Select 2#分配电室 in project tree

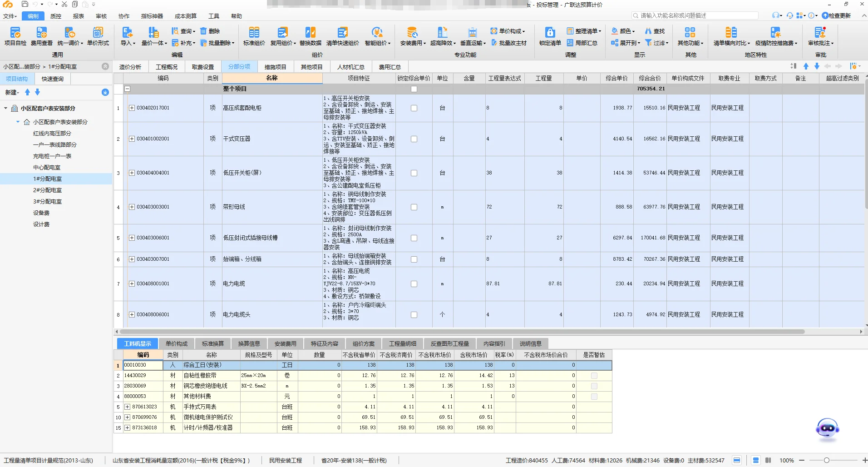(x=48, y=190)
